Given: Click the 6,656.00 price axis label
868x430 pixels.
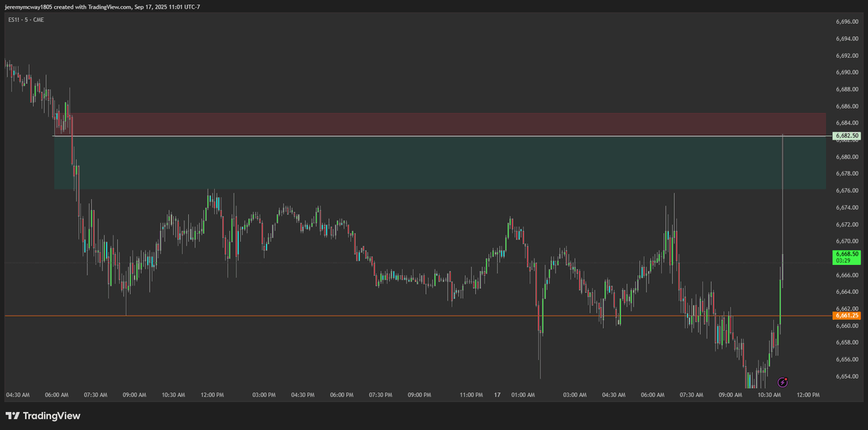Looking at the screenshot, I should (846, 359).
